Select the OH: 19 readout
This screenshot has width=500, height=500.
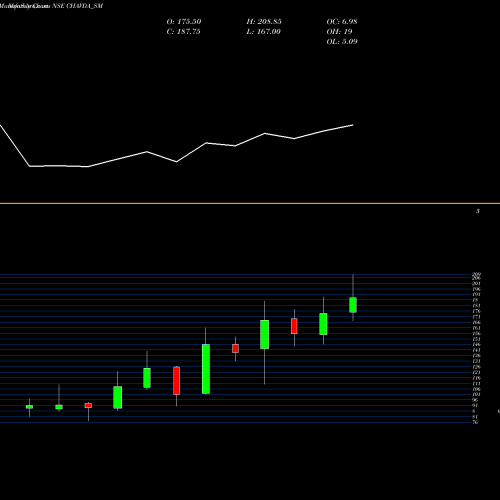click(339, 32)
